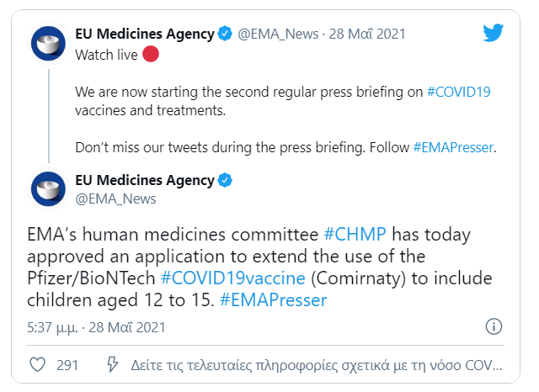This screenshot has width=539, height=392.
Task: Click the @EMA_News handle in top tweet
Action: click(278, 34)
